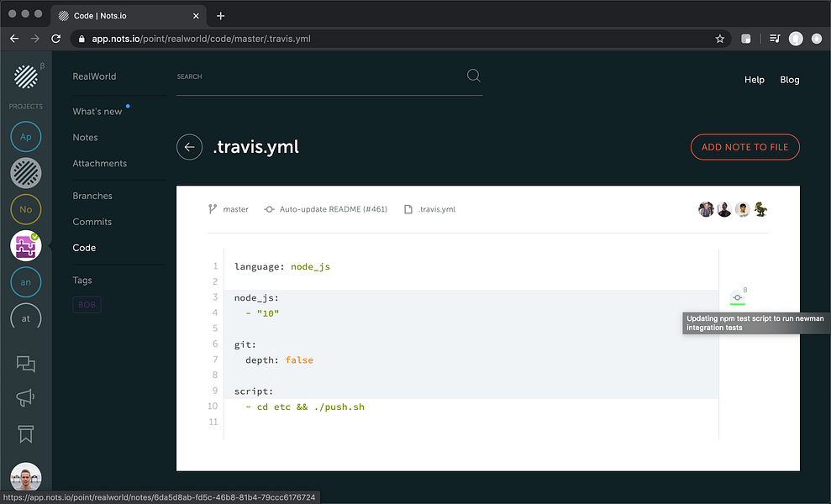Click the file icon beside .travis.yml
The width and height of the screenshot is (831, 504).
click(408, 209)
